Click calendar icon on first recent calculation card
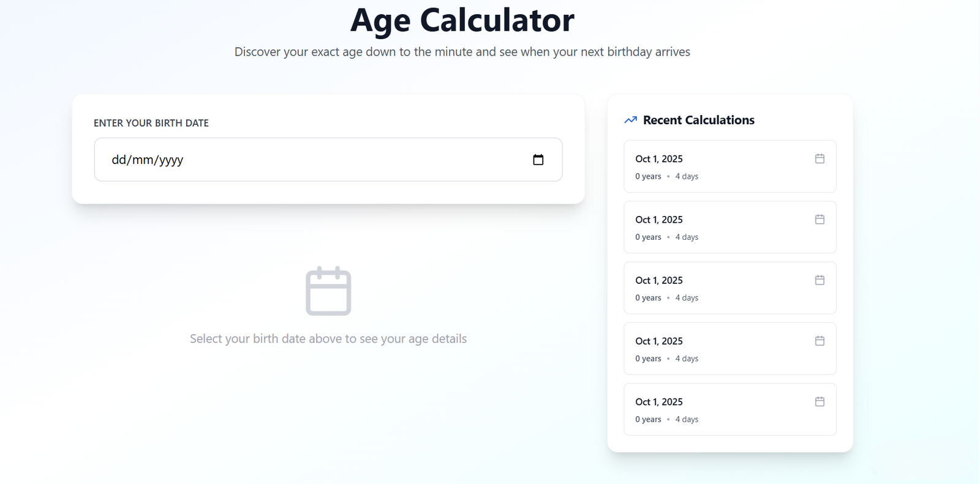 pos(820,158)
